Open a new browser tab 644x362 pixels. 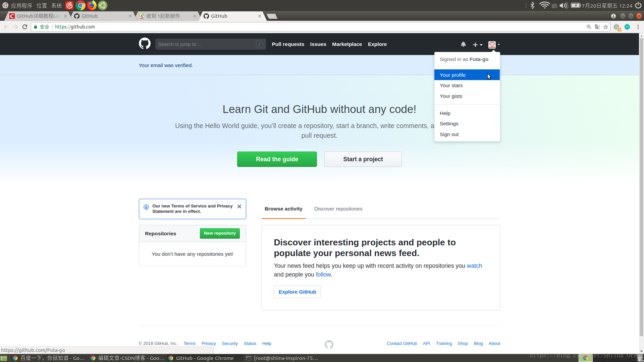point(272,16)
